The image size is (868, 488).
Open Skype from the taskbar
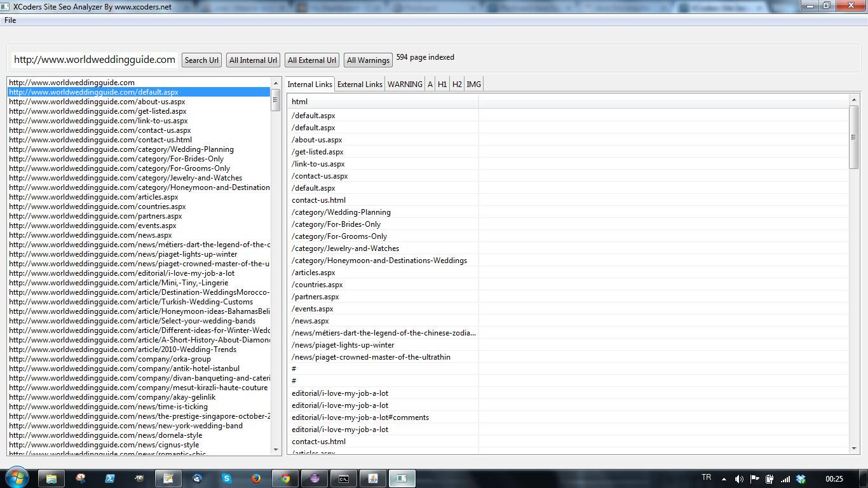pos(227,478)
